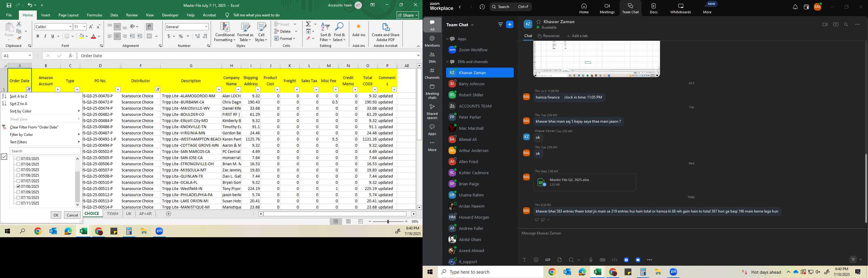Click Cancel in the filter menu

click(72, 215)
